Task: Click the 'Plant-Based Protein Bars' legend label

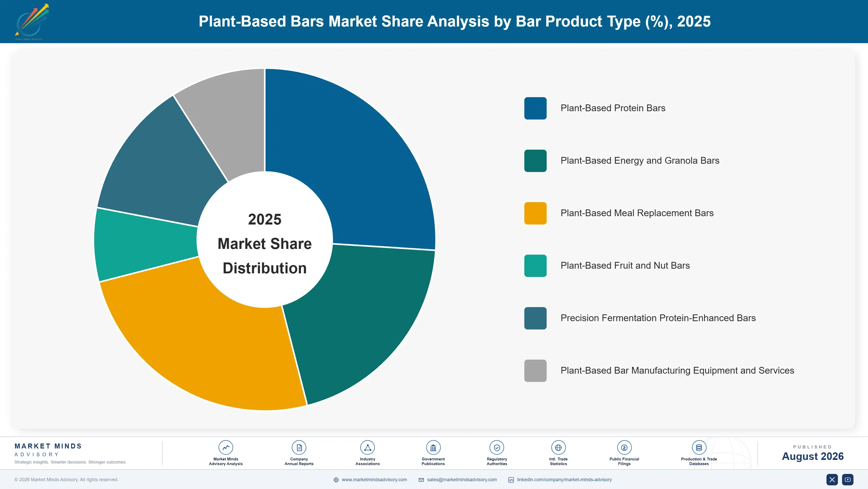Action: point(613,108)
